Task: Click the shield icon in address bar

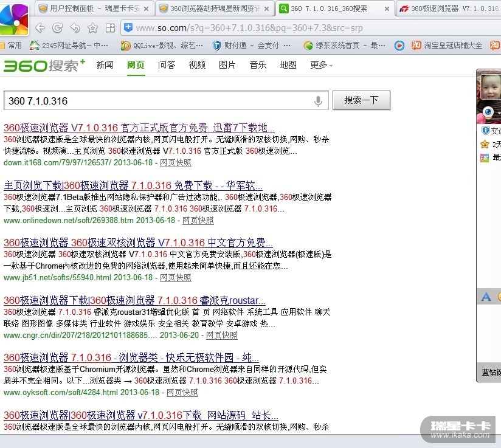Action: 128,27
